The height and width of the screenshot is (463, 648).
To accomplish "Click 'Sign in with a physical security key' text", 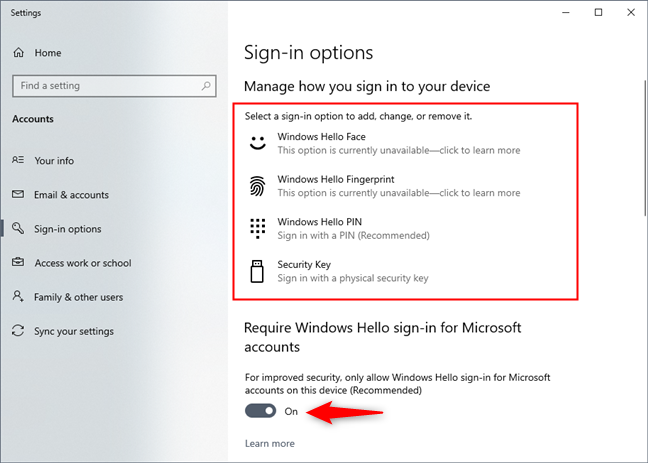I will pyautogui.click(x=353, y=278).
